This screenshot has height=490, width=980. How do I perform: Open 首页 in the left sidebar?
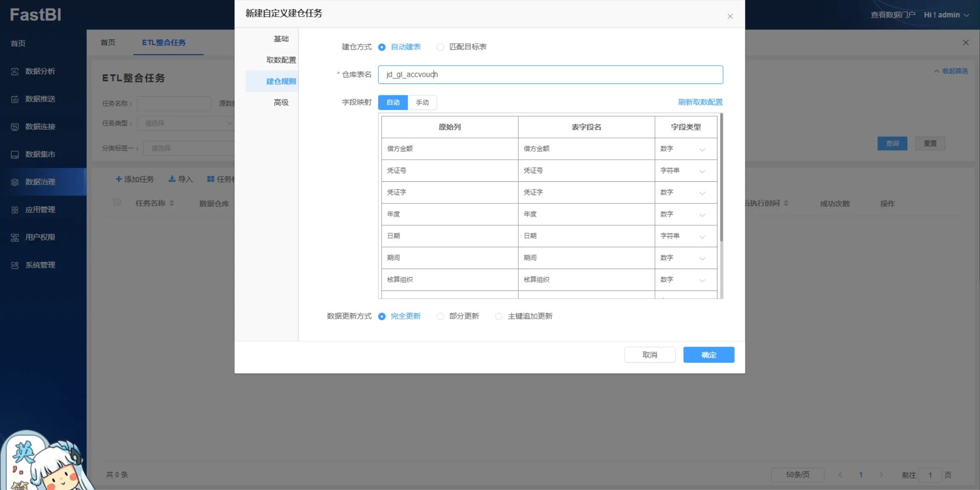18,43
